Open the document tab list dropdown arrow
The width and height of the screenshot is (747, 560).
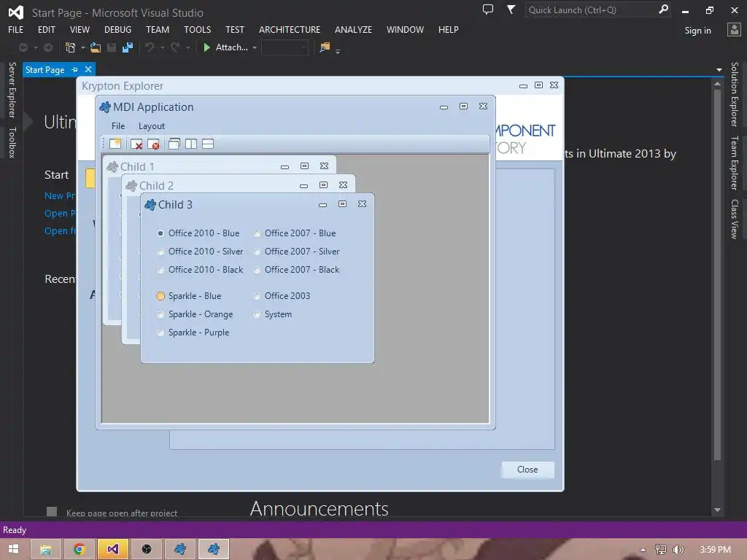click(x=719, y=70)
